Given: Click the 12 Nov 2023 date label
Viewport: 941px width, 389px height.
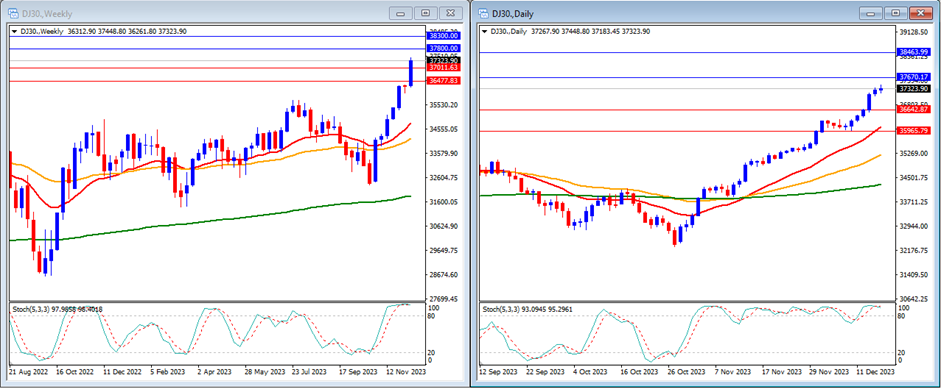Looking at the screenshot, I should point(407,372).
